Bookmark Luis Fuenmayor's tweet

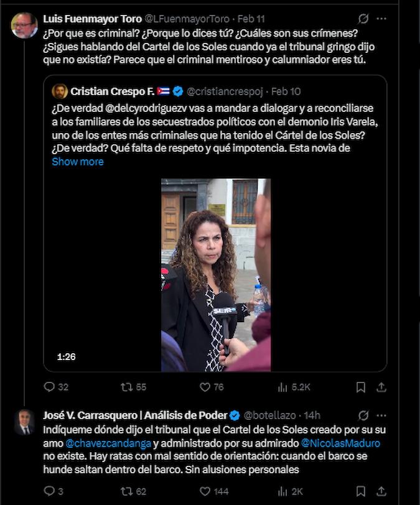(x=361, y=387)
